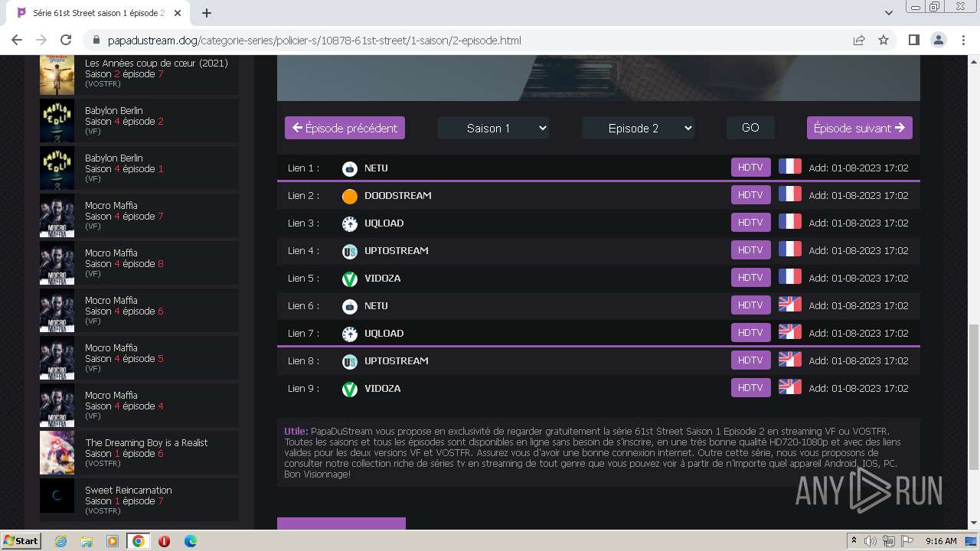Open Sweet Reincarnation Saison 1 épisode 7

(139, 500)
